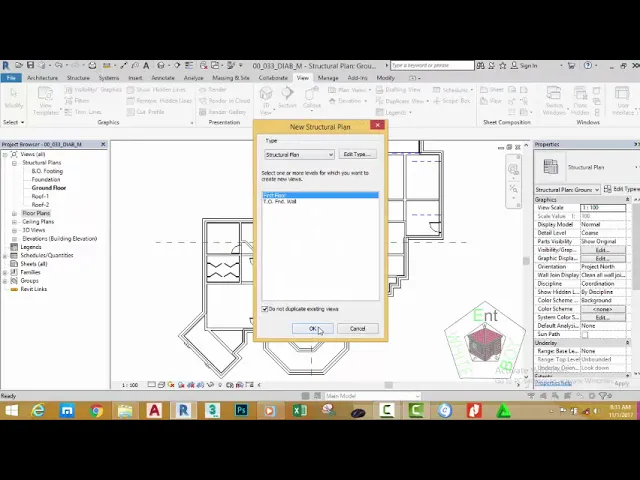The image size is (640, 480).
Task: Collapse the Structural Plans tree node
Action: (14, 163)
